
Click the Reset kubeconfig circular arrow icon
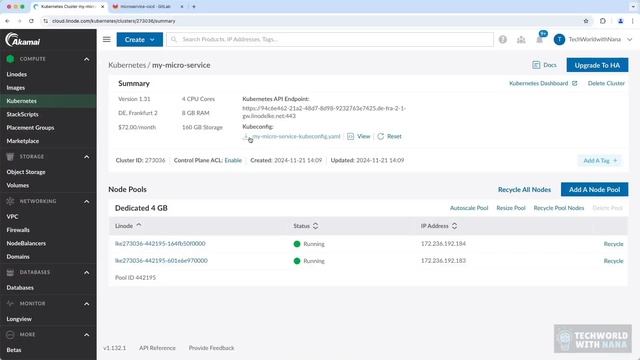point(380,136)
